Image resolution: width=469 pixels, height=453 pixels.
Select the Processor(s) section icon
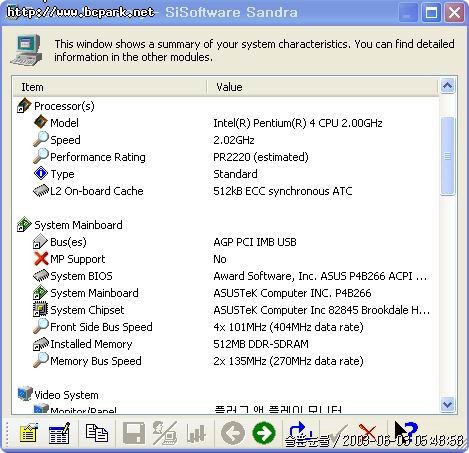[x=24, y=106]
